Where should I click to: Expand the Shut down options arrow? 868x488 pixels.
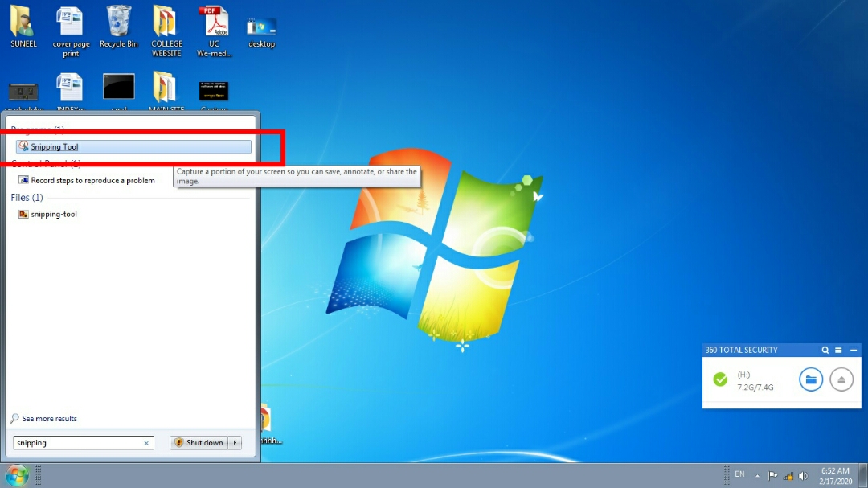235,443
